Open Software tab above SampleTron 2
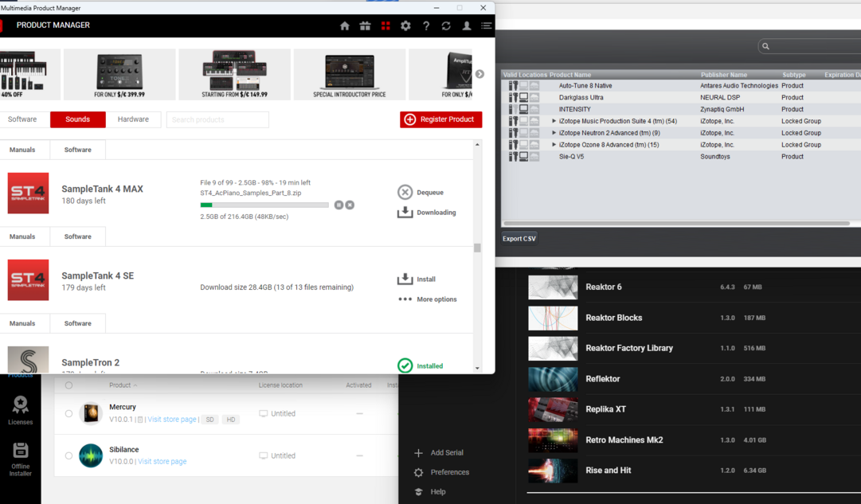The width and height of the screenshot is (861, 504). coord(77,323)
